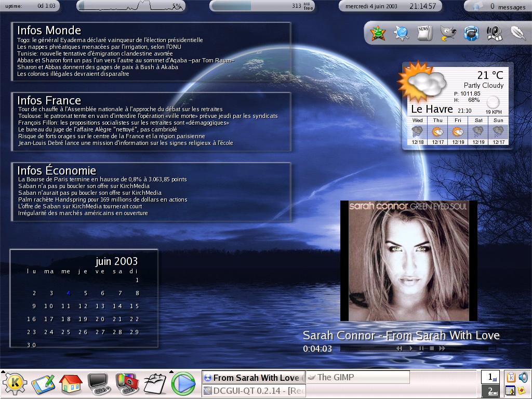Launch The GIMP from the Wilber dock icon
This screenshot has width=532, height=399.
(448, 33)
